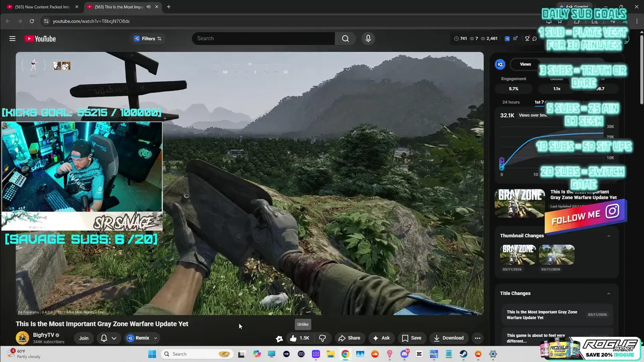This screenshot has width=644, height=362.
Task: Select the 24 hours range tab
Action: pos(511,102)
